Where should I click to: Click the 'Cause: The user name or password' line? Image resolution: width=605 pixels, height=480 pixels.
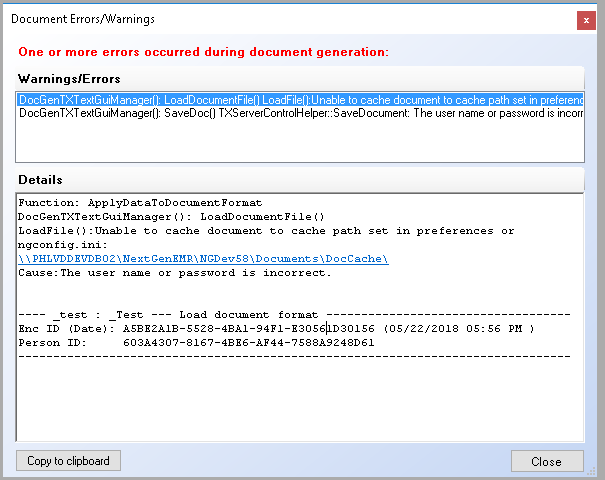click(x=175, y=273)
